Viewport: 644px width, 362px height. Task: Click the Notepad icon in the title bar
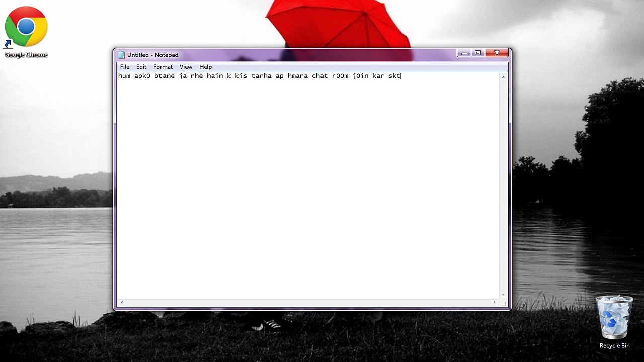121,55
